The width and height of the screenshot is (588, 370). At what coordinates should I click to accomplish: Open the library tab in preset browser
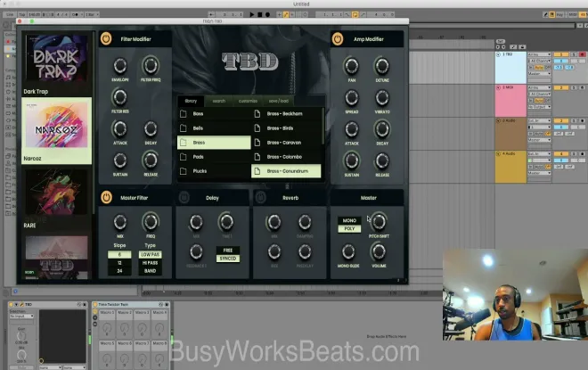tap(191, 101)
